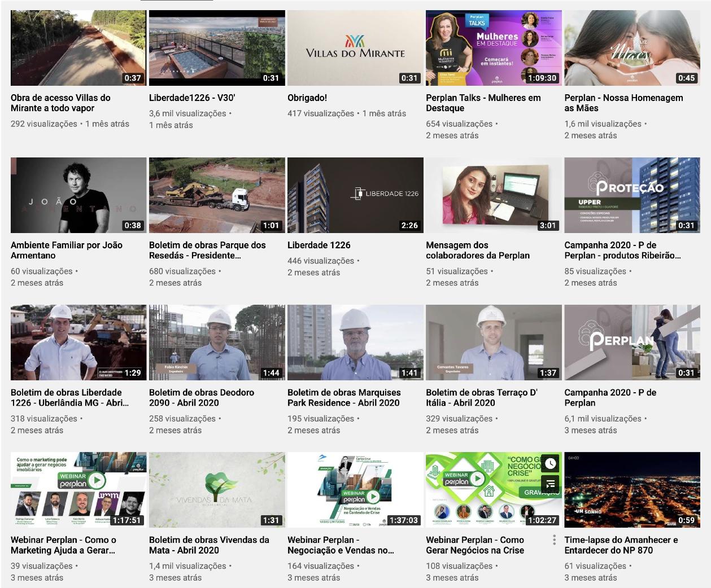
Task: Open the Boletim Deodoro 2090 thumbnail with 1:44 duration
Action: 217,343
